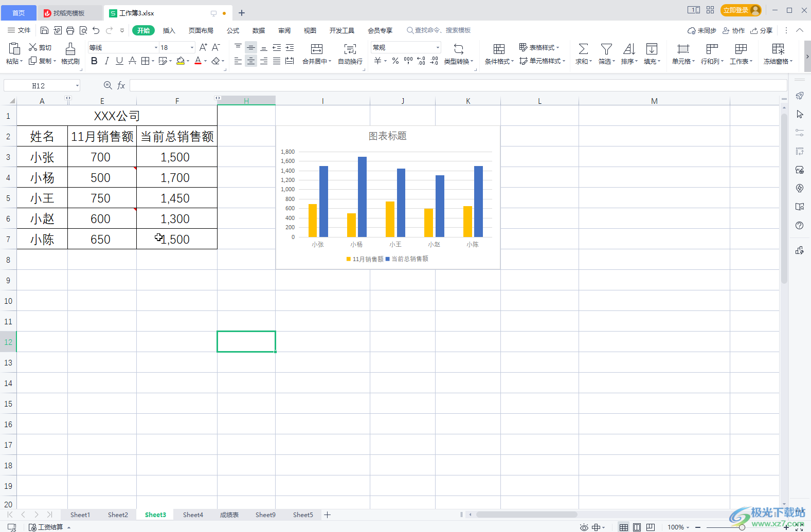Click the Cut (剪切) tool
This screenshot has width=811, height=532.
tap(40, 47)
